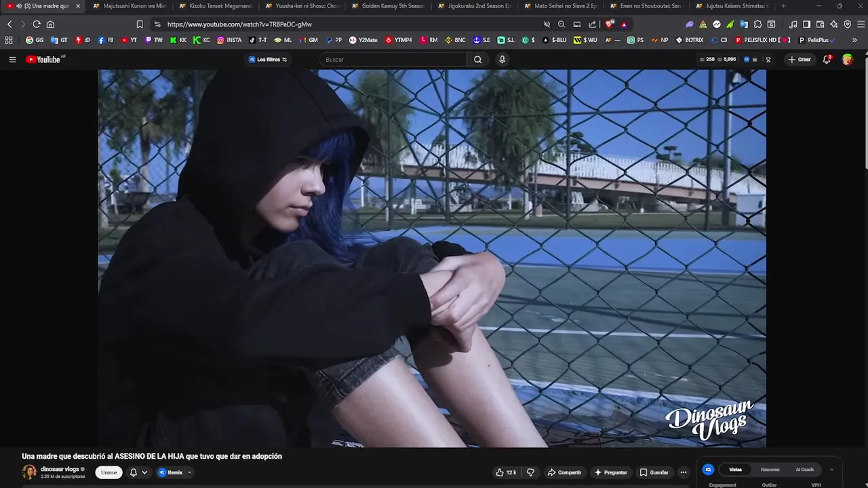
Task: Open the dinosaur vlogs channel name link
Action: point(60,469)
